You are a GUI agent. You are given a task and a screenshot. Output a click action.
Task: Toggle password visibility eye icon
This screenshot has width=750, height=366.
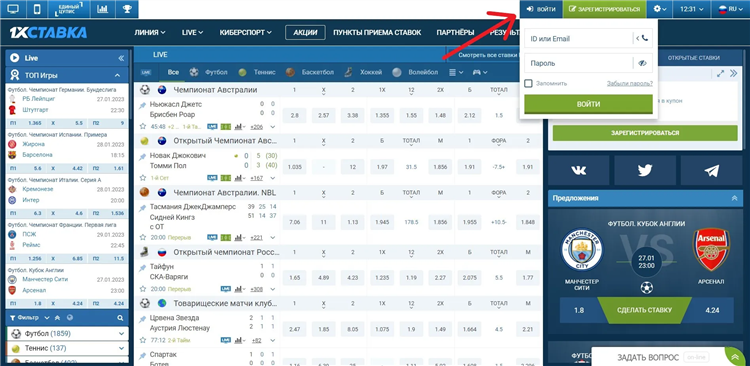(x=642, y=63)
